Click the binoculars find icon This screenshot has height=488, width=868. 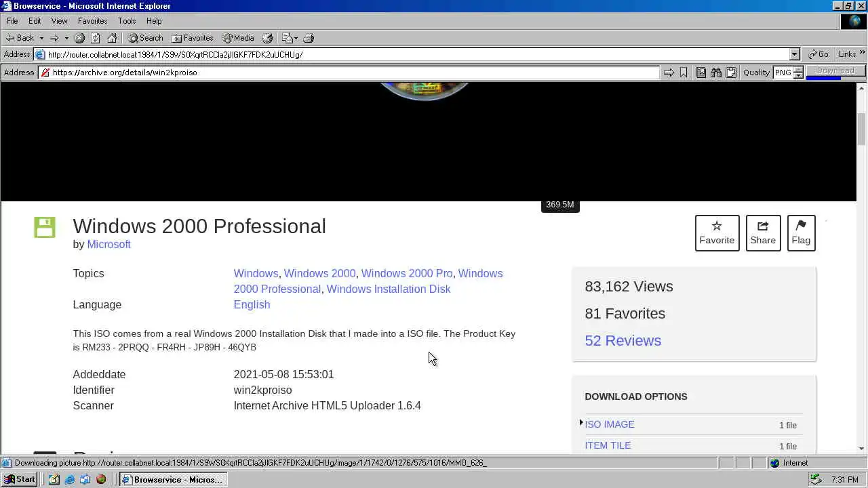click(x=716, y=73)
